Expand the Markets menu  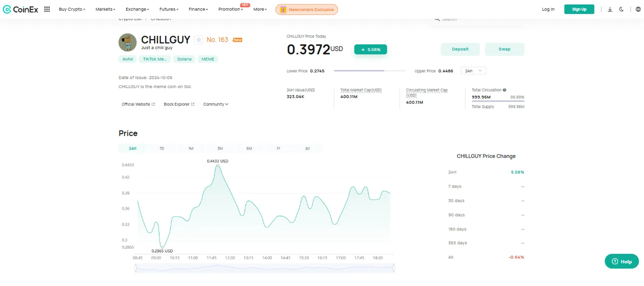point(105,9)
